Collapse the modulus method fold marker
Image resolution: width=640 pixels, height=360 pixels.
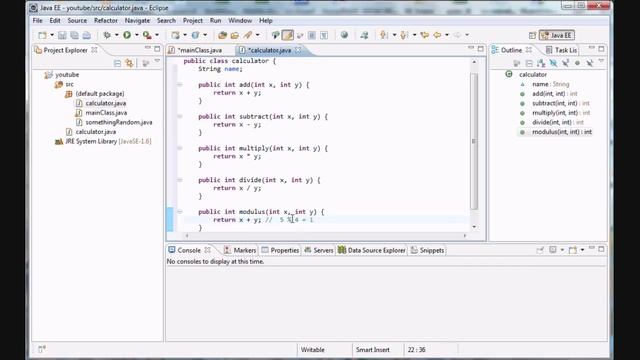click(180, 211)
